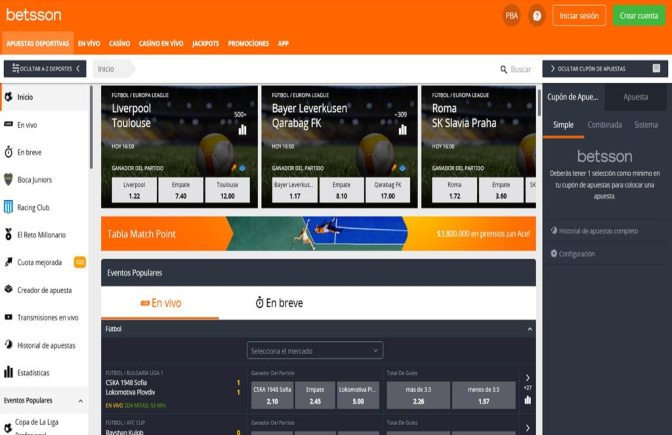Click the stats icon on CSKA 1948 Sofia row
Image resolution: width=672 pixels, height=435 pixels.
(x=528, y=400)
